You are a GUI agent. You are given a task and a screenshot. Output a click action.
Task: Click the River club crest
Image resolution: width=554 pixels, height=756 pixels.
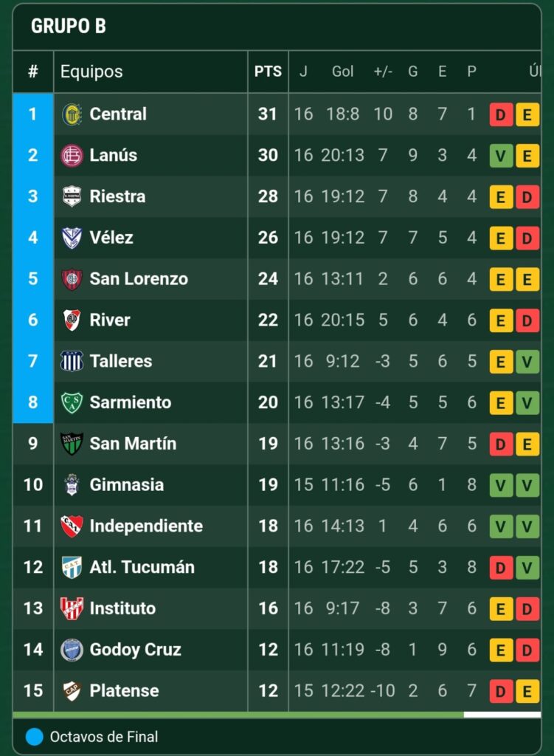[72, 320]
